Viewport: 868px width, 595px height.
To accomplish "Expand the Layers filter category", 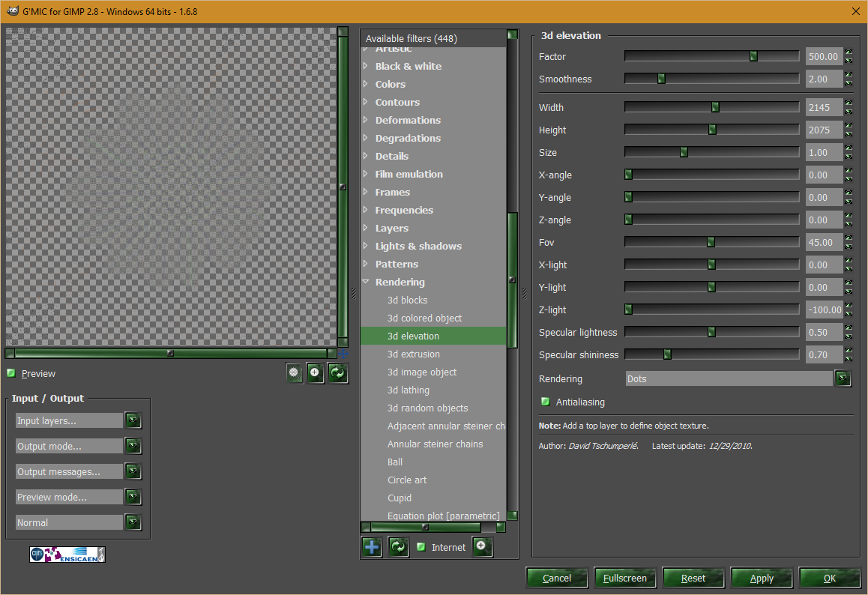I will coord(365,228).
